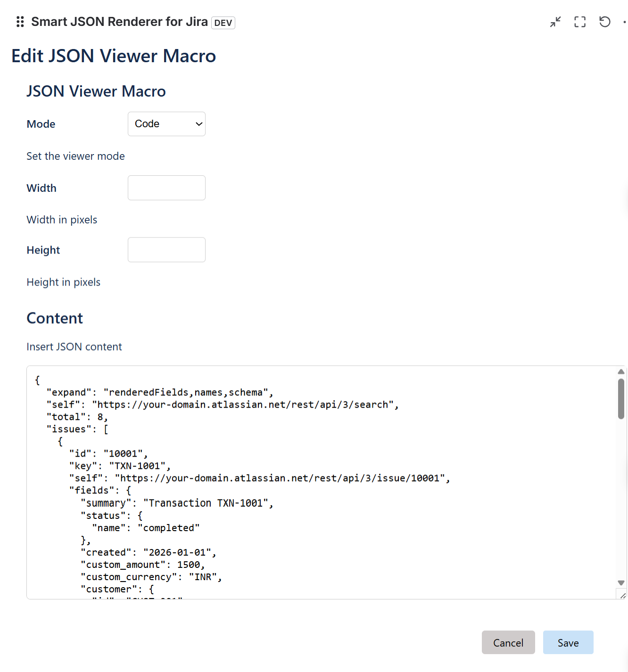Viewport: 628px width, 672px height.
Task: Collapse the Smart JSON Renderer panel
Action: (x=555, y=22)
